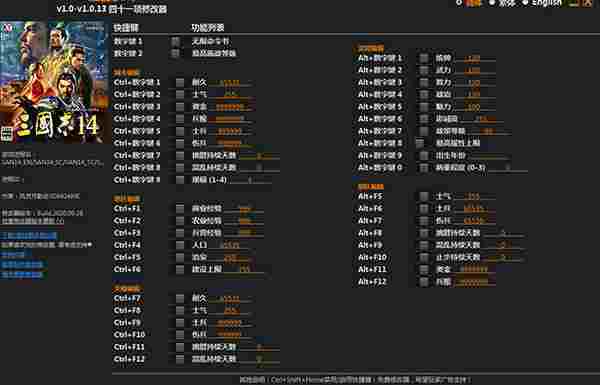Select the Traditional Chinese language radio button
The width and height of the screenshot is (600, 385).
[x=492, y=3]
